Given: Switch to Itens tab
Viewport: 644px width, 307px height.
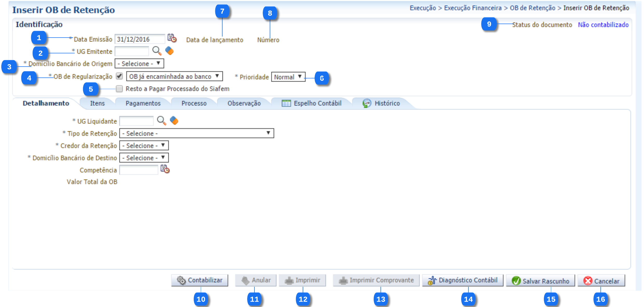Looking at the screenshot, I should tap(97, 103).
